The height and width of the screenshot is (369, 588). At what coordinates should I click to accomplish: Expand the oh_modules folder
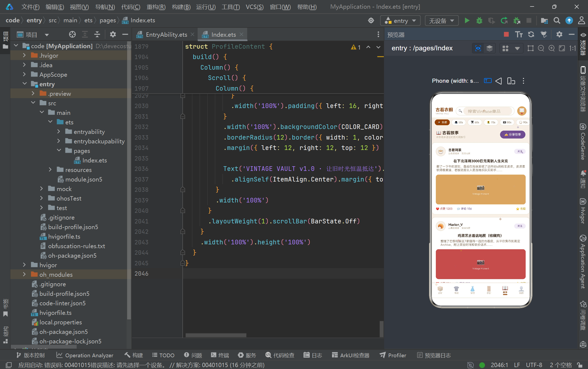point(24,275)
